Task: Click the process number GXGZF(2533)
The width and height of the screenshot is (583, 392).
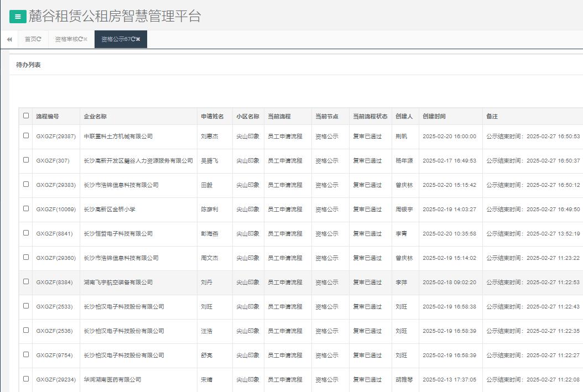Action: point(54,307)
